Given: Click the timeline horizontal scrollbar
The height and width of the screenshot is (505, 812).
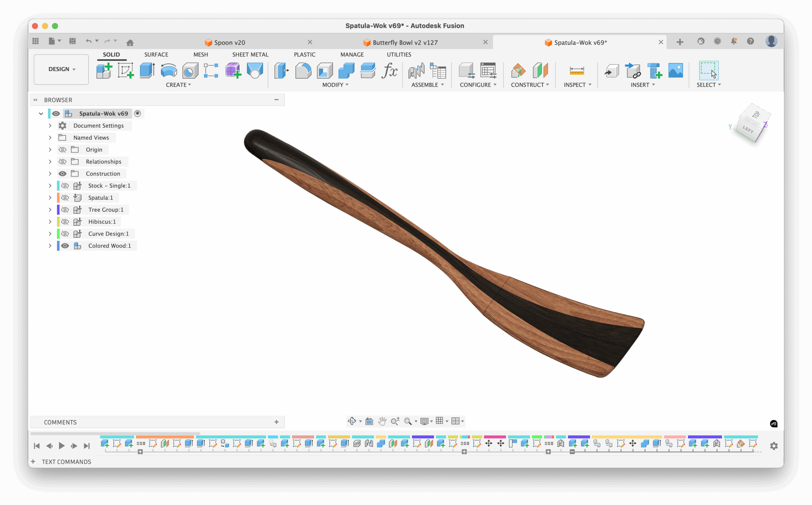Looking at the screenshot, I should [115, 434].
